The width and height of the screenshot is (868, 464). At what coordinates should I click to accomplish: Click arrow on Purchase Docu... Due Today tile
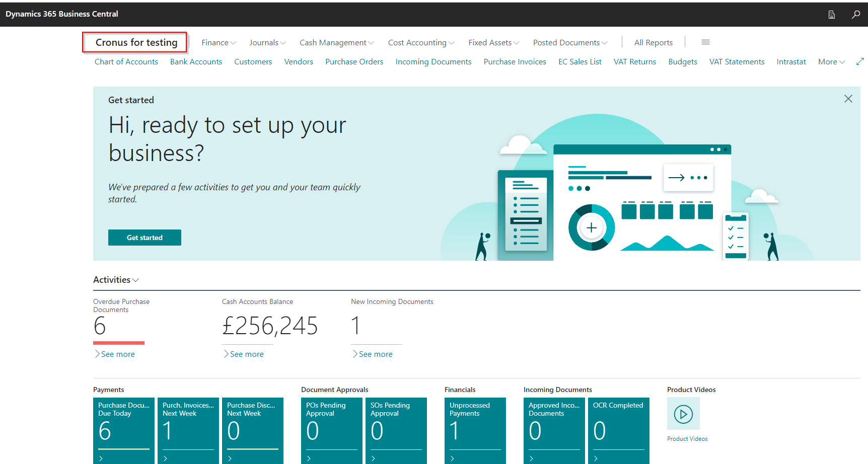pyautogui.click(x=101, y=458)
